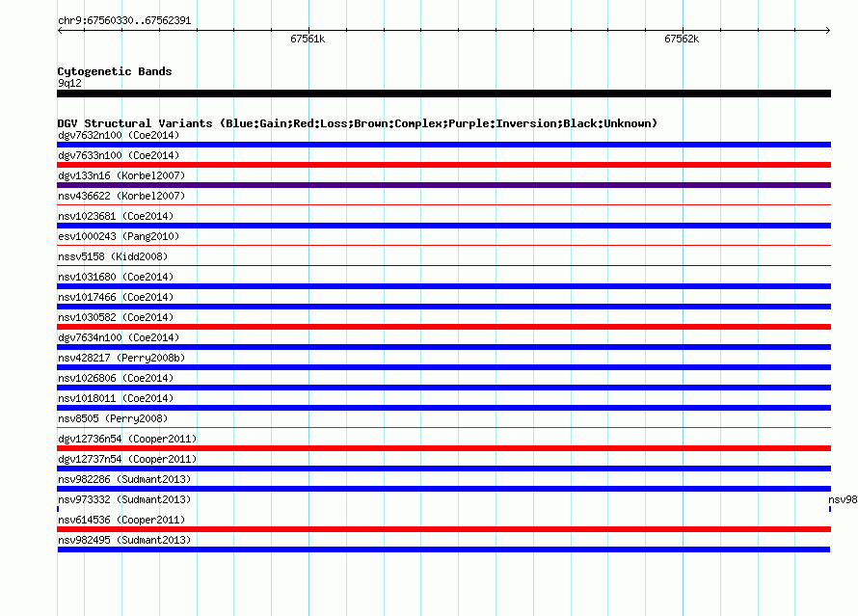Viewport: 858px width, 616px height.
Task: Click the ruler's right arrow end
Action: [x=828, y=31]
